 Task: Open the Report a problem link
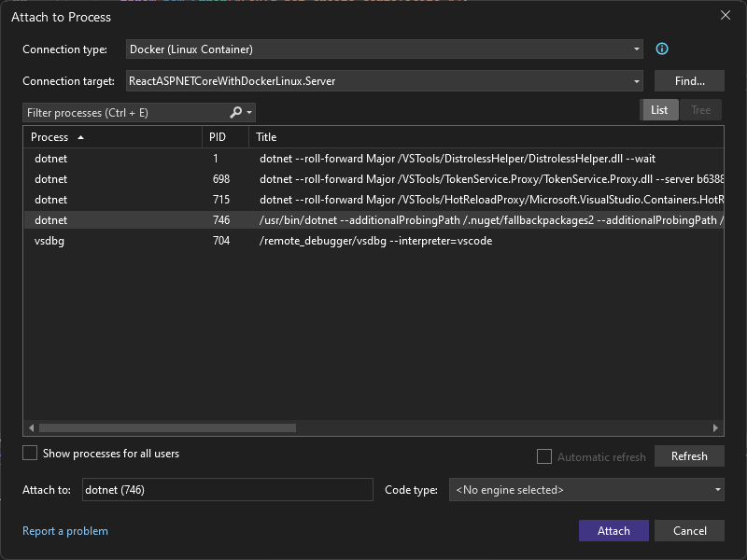tap(65, 530)
